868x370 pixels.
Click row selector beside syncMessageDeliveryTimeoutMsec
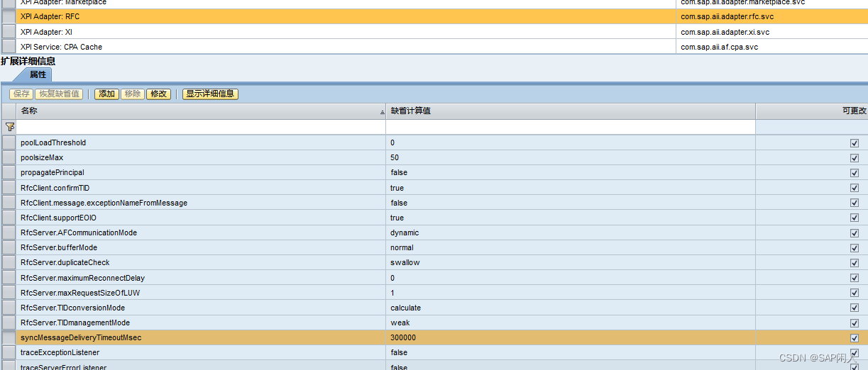coord(9,337)
